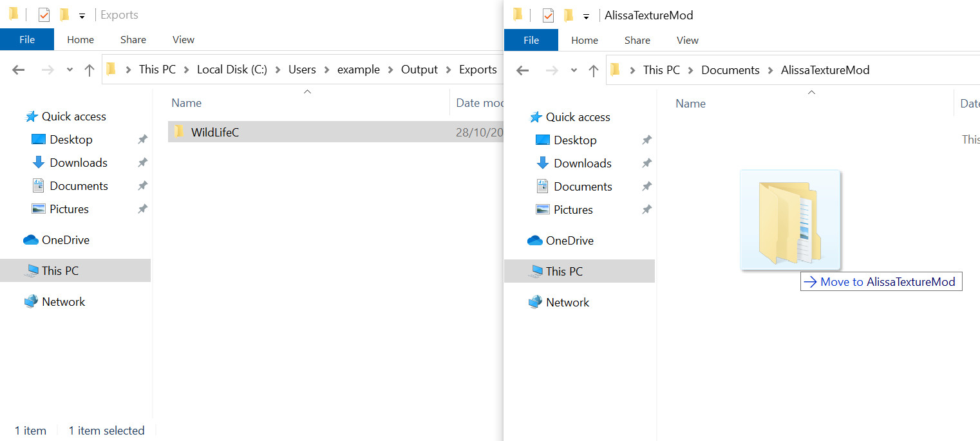
Task: Click the Properties checkmark icon in Exports title bar
Action: [44, 15]
